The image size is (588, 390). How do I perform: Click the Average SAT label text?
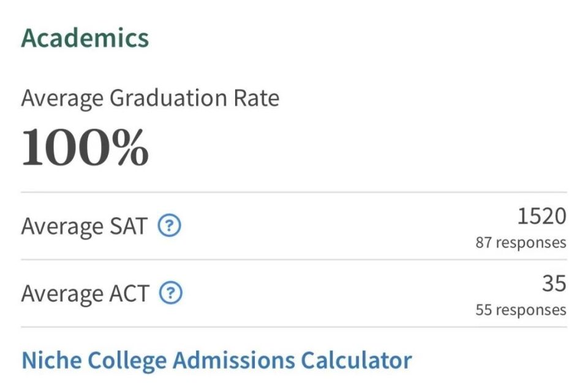click(x=85, y=226)
